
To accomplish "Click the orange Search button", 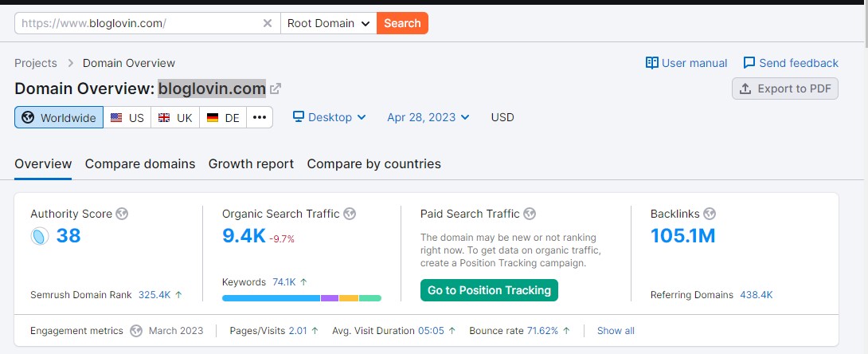I will pos(402,23).
